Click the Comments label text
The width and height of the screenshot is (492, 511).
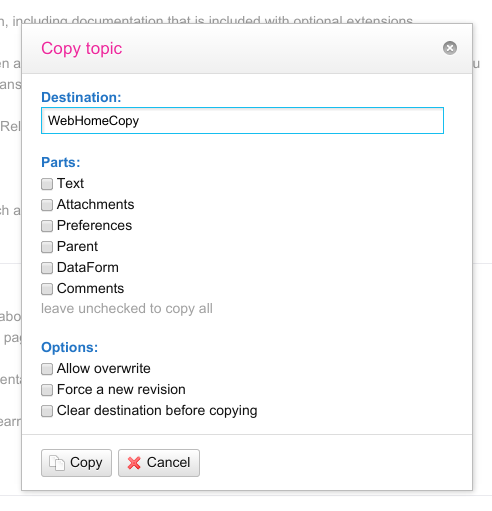90,288
